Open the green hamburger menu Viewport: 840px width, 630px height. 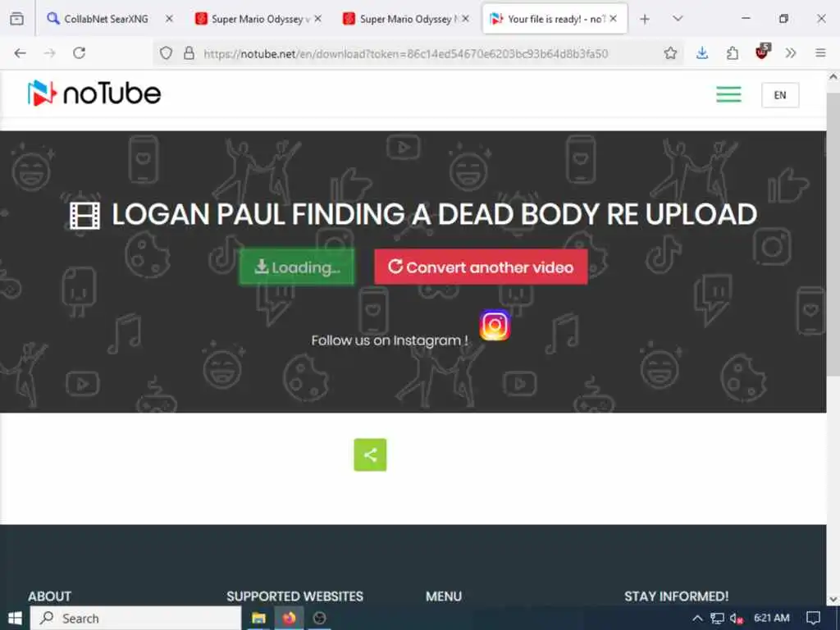point(728,94)
